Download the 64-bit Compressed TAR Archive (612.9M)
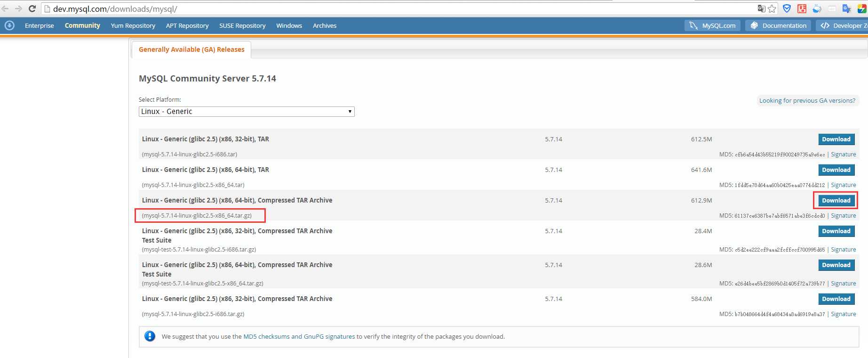The image size is (868, 358). coord(836,200)
